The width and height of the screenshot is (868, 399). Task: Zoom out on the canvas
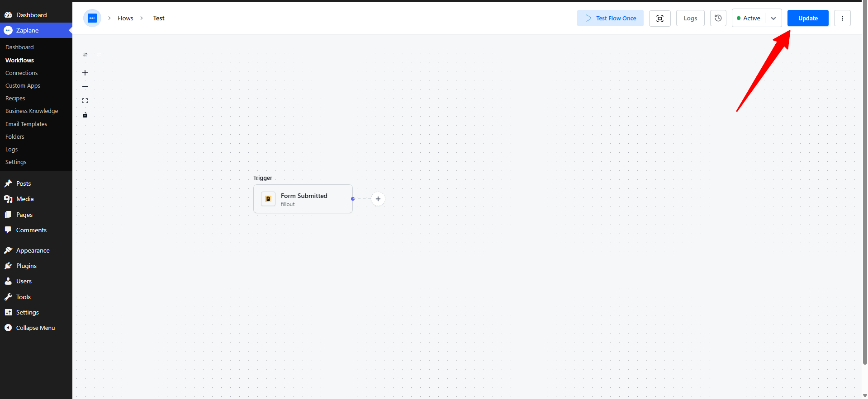click(85, 87)
